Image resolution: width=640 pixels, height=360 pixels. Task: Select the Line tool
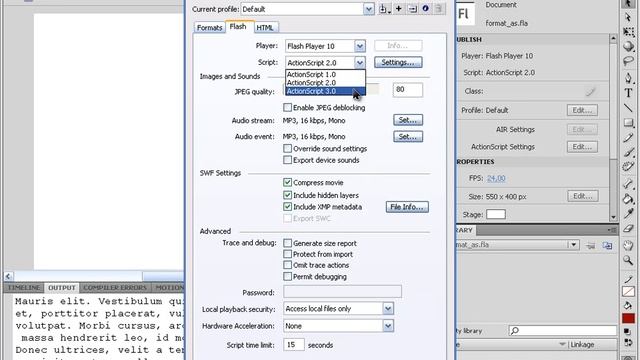628,108
